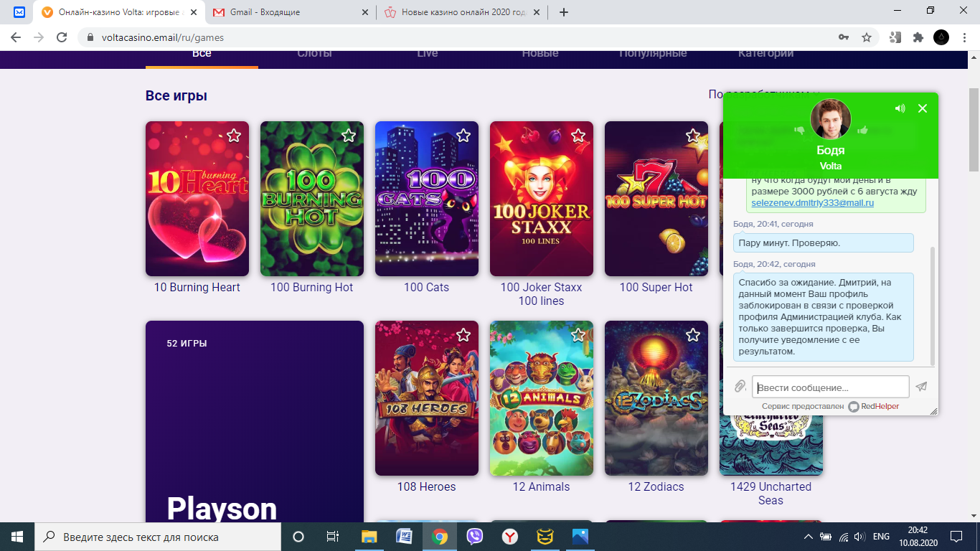Open the 108 Heroes game link
This screenshot has height=551, width=980.
click(427, 487)
